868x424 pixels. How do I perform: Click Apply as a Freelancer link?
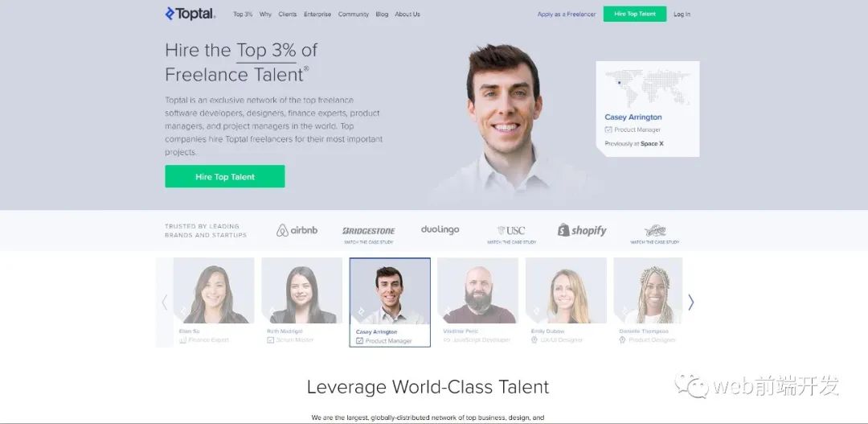tap(567, 14)
